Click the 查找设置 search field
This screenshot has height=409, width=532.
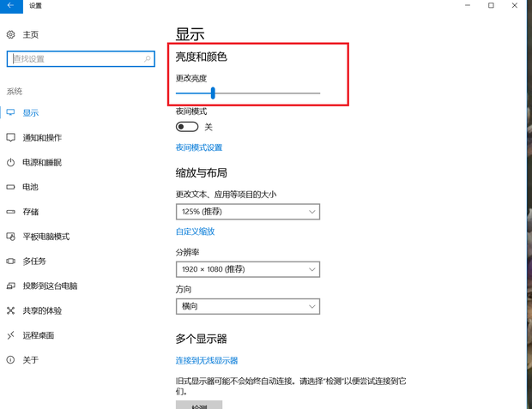tap(73, 59)
